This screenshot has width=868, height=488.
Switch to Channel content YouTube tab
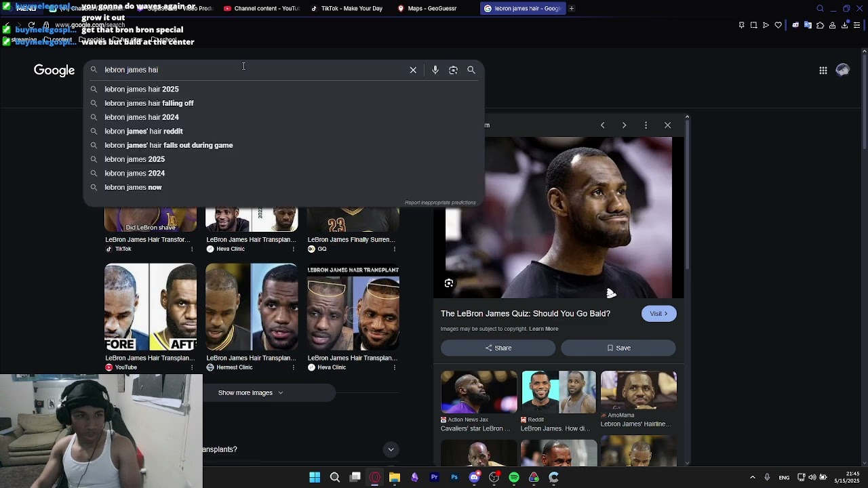point(262,8)
